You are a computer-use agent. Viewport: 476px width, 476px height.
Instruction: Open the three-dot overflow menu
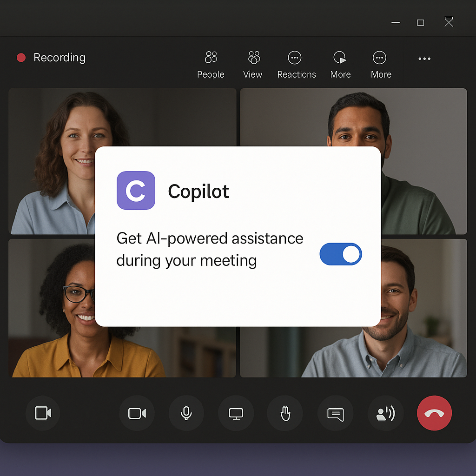424,59
